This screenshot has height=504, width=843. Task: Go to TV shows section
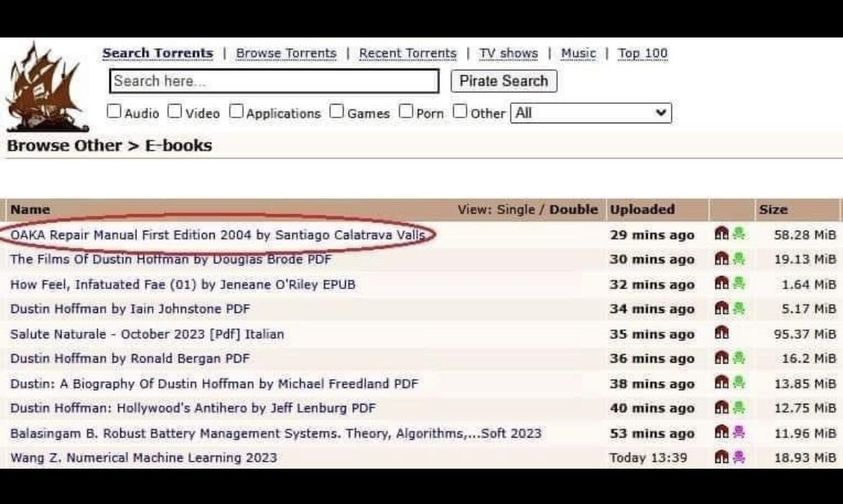click(508, 53)
